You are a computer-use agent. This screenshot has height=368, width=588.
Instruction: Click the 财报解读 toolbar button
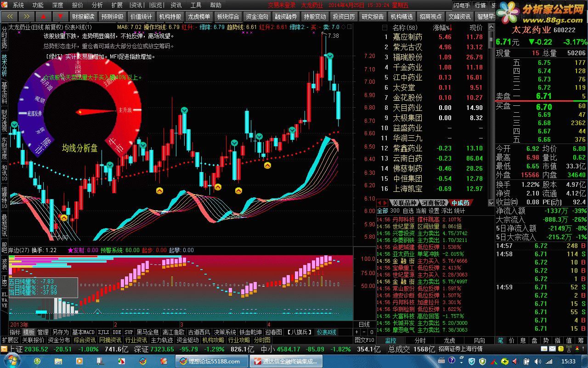(83, 17)
